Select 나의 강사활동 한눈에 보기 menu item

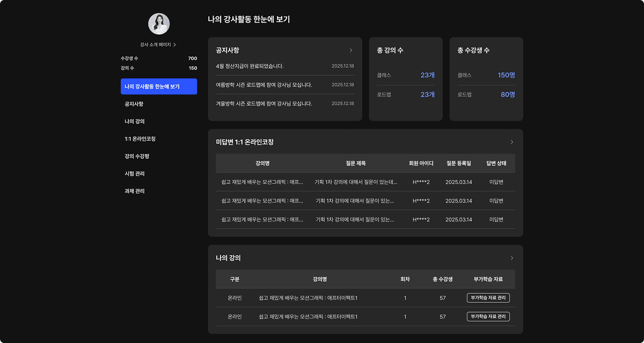159,86
